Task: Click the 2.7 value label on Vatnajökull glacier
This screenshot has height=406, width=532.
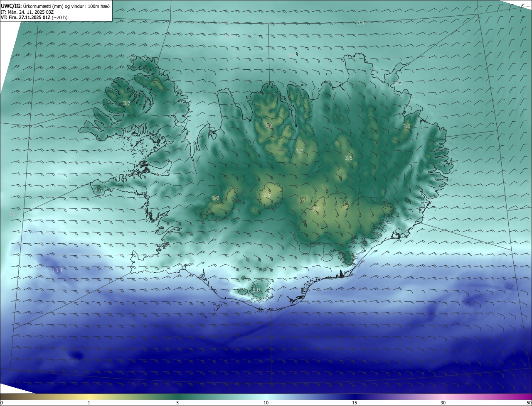Action: (x=316, y=209)
